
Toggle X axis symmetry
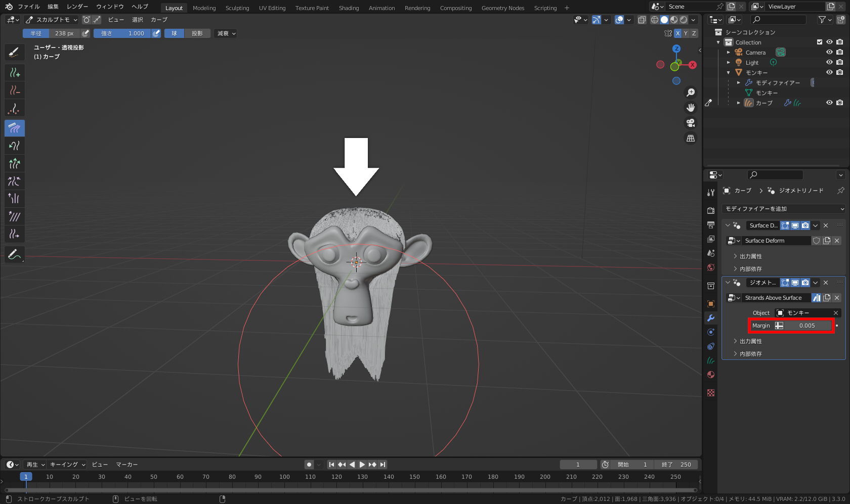(x=677, y=33)
